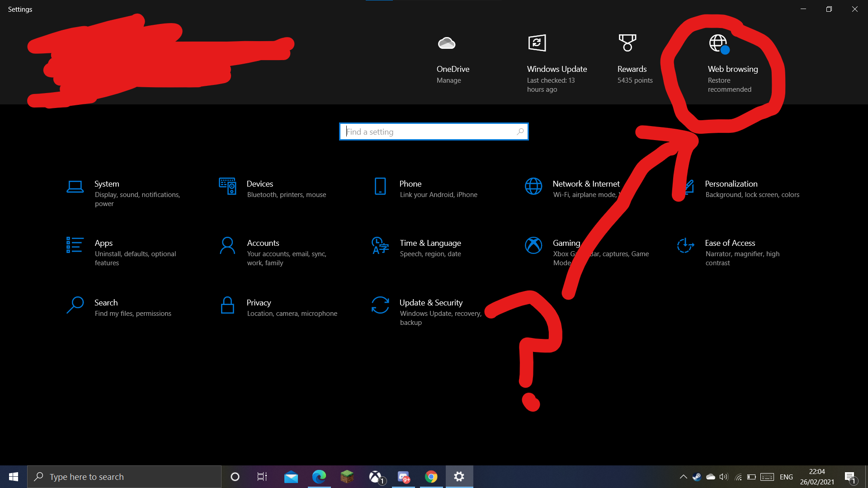Click the ENG language indicator

pyautogui.click(x=786, y=477)
